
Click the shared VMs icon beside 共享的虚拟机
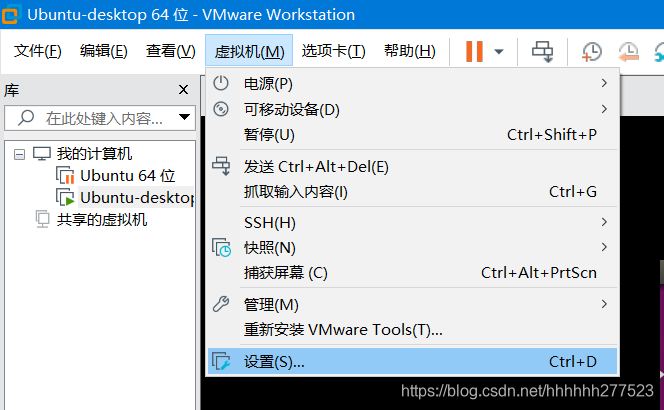(42, 219)
